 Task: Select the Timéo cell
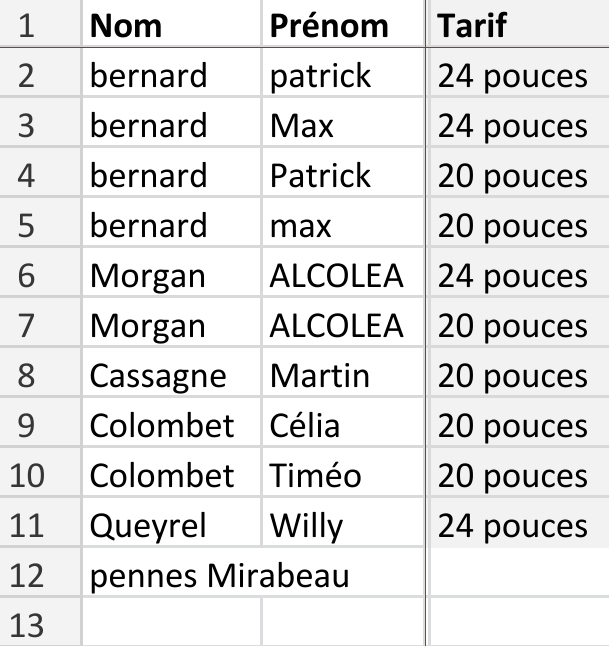click(343, 476)
